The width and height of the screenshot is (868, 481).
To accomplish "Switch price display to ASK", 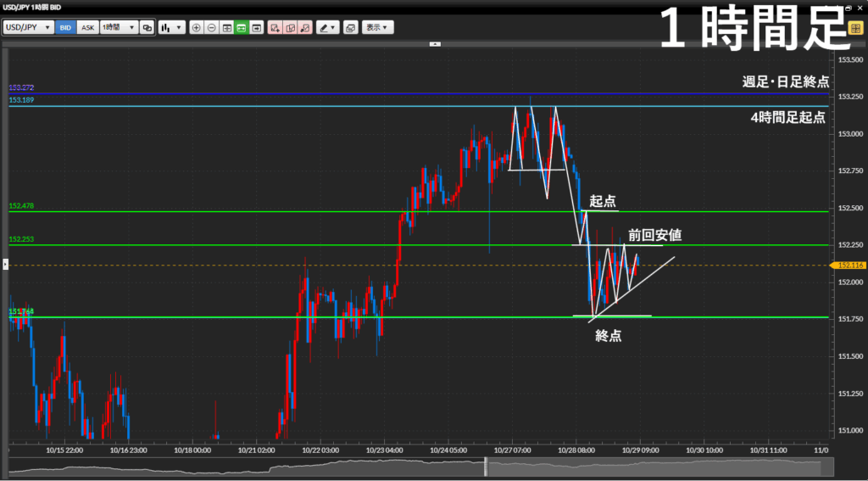I will pos(87,27).
